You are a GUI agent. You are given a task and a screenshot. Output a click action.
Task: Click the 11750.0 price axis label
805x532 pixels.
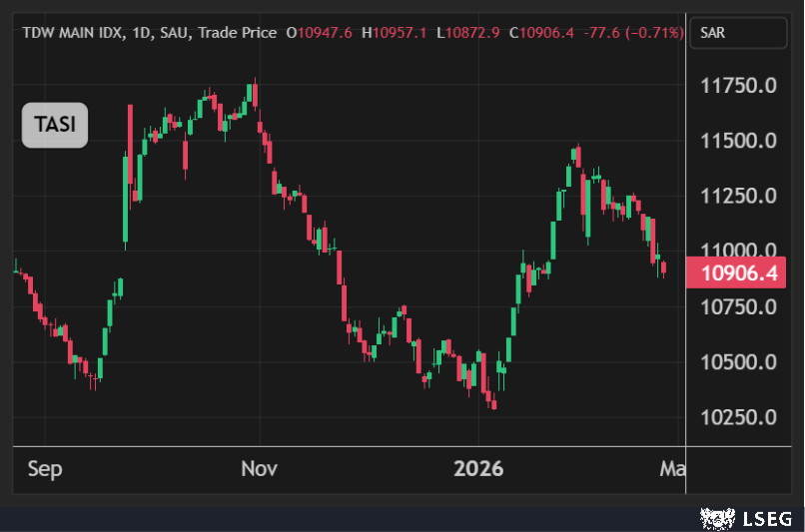point(737,86)
